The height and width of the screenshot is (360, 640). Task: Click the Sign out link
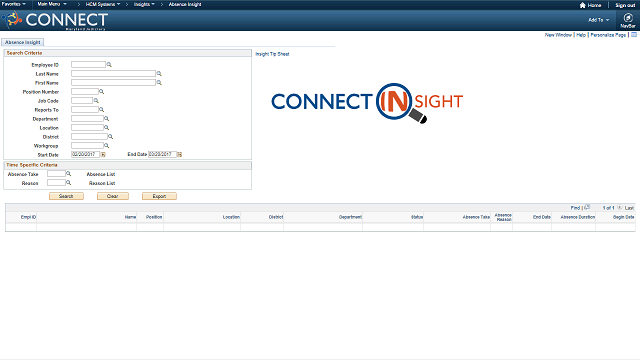[x=625, y=5]
